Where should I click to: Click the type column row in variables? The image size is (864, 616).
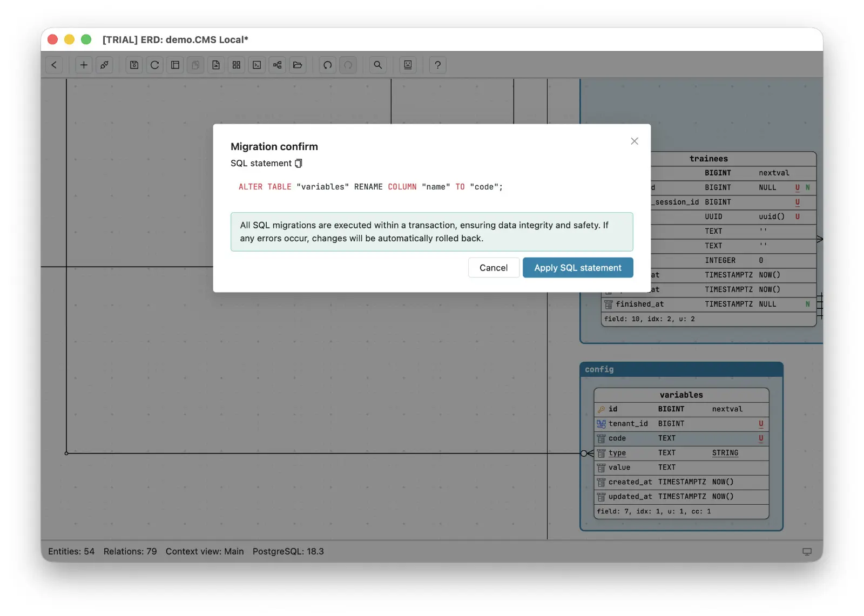click(681, 453)
